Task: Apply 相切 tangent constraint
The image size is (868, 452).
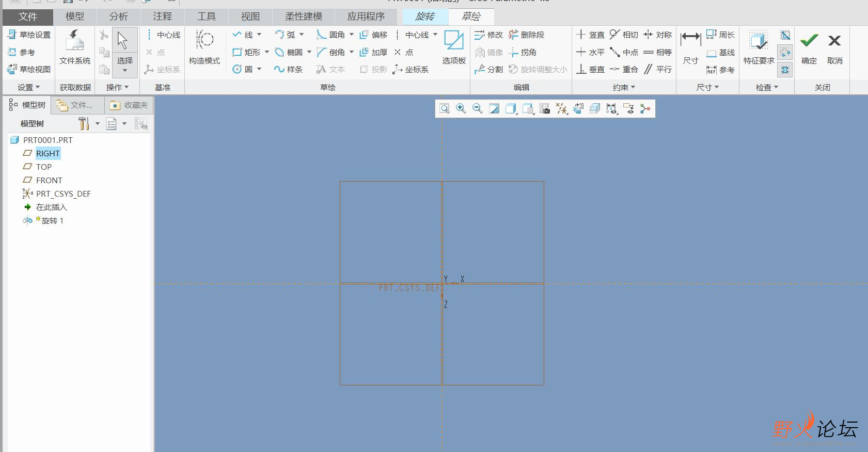Action: tap(624, 35)
